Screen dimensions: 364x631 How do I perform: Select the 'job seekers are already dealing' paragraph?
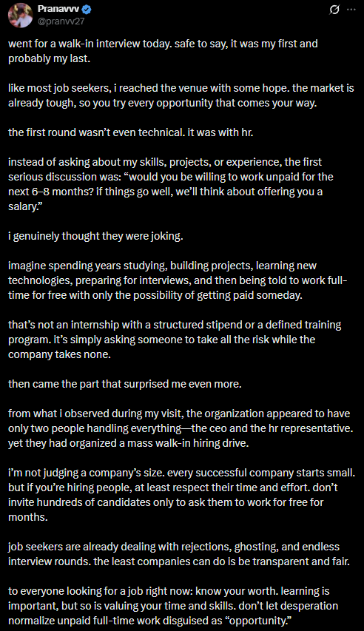179,554
